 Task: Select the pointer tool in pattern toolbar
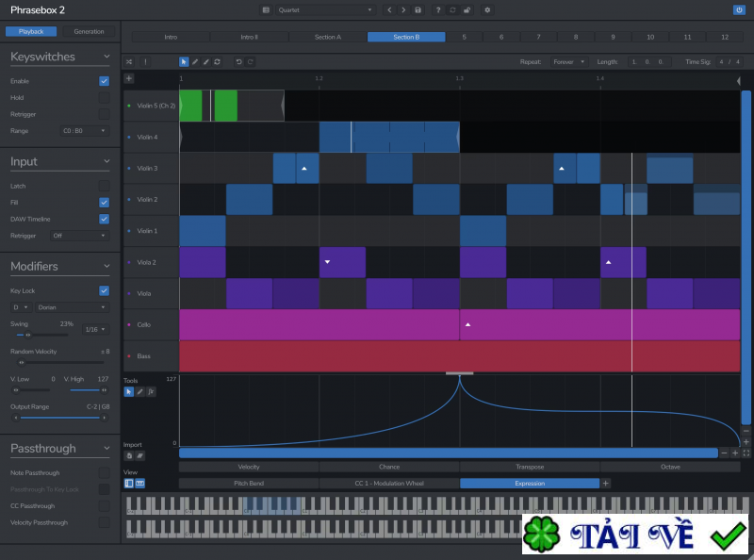click(x=184, y=61)
